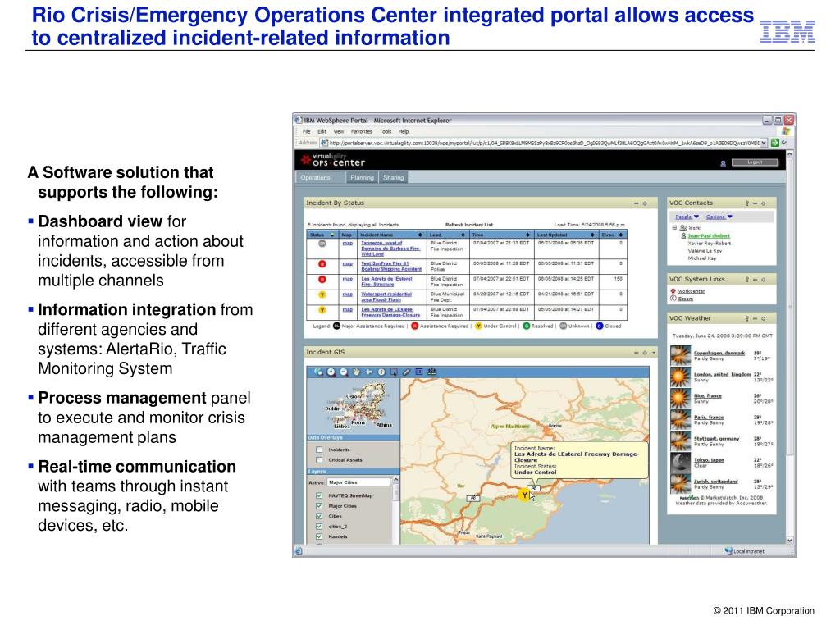Screen dimensions: 840x630
Task: Click the yellow status icon for Watersport residential row
Action: coord(322,294)
